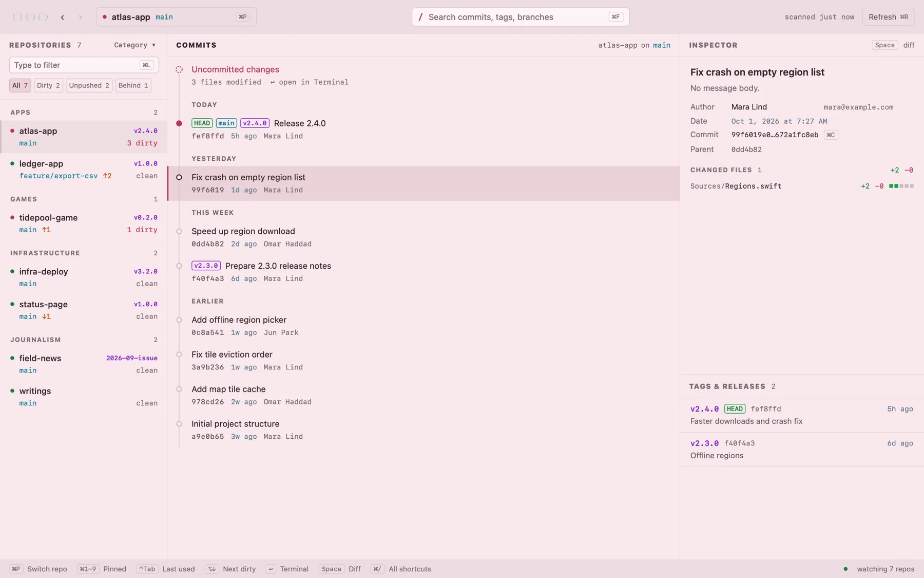Click the red HEAD commit dot
The image size is (924, 578).
(179, 123)
